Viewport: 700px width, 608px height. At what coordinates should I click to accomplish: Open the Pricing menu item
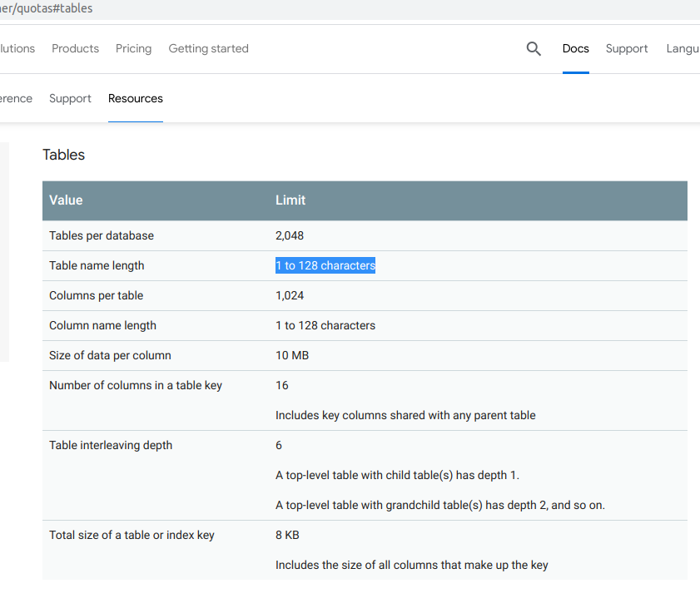coord(133,48)
